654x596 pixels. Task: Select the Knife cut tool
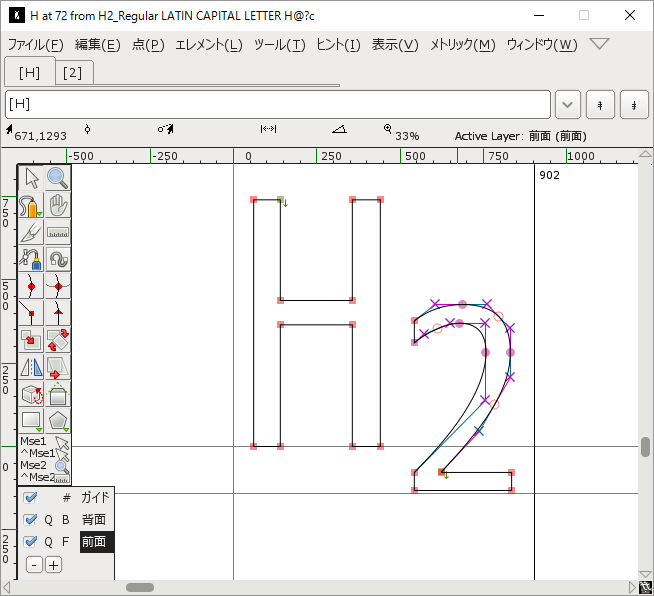31,232
